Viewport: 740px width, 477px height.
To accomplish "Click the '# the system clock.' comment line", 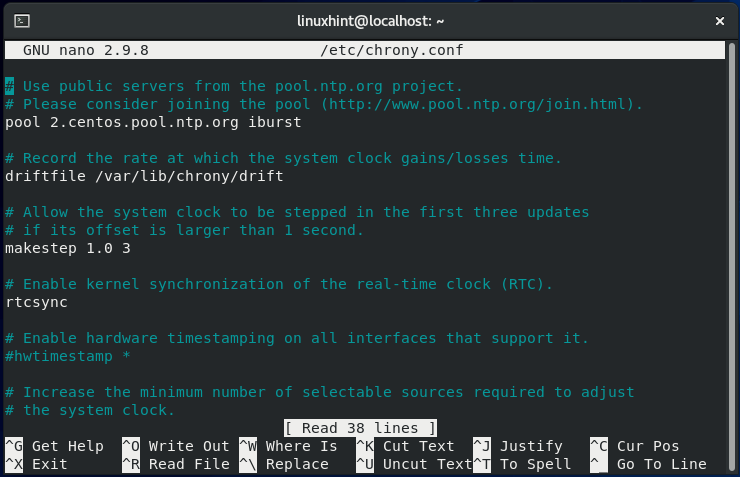I will point(90,410).
